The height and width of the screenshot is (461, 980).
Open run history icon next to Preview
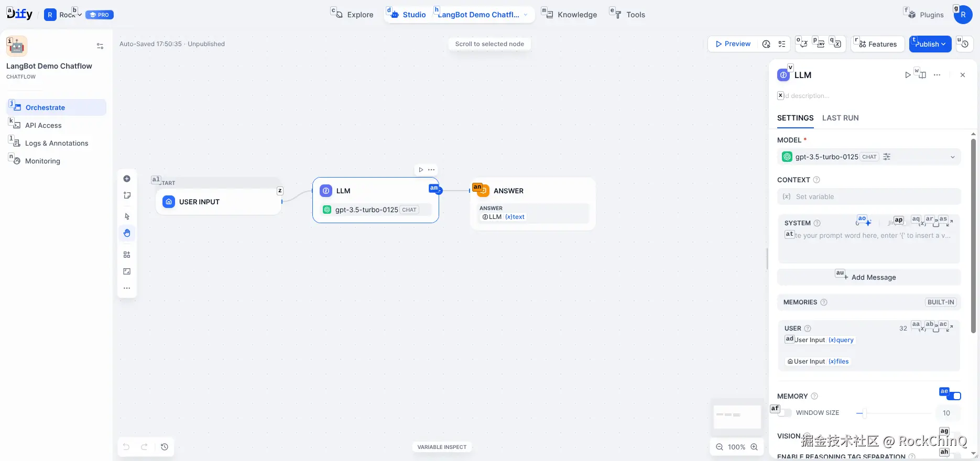(766, 44)
